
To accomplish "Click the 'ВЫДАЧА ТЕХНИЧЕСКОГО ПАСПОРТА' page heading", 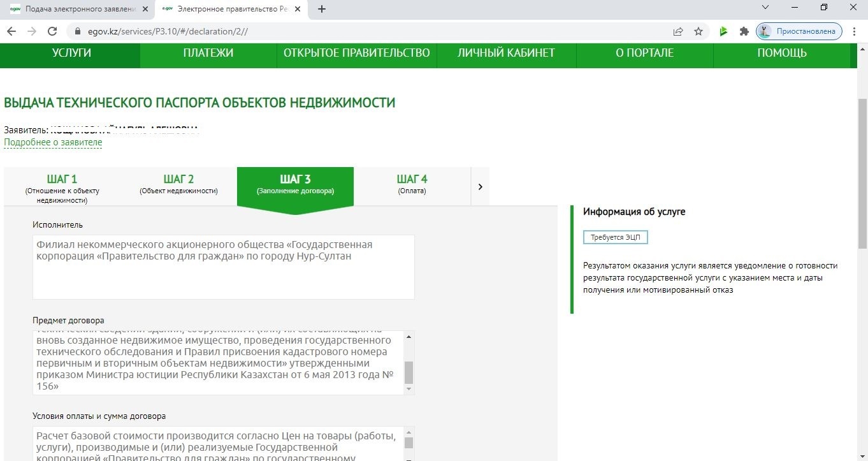I will [199, 103].
